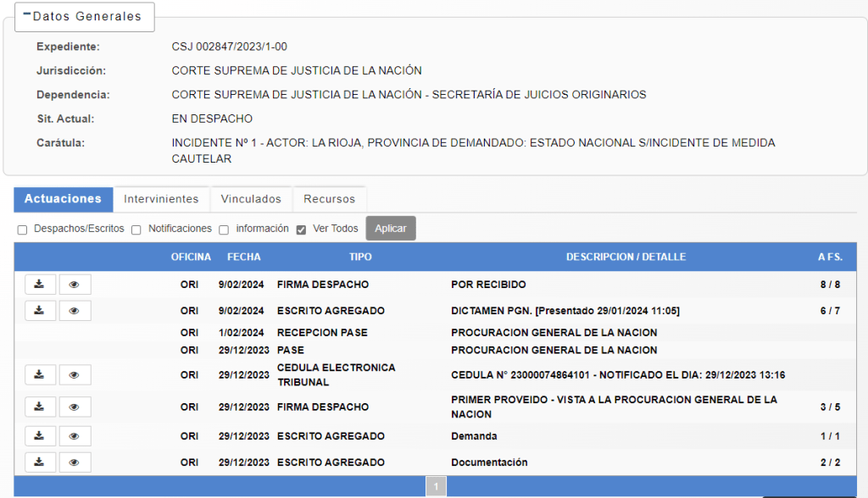Screen dimensions: 868x498
Task: View the DICTAMEN PGN escrito
Action: click(75, 311)
